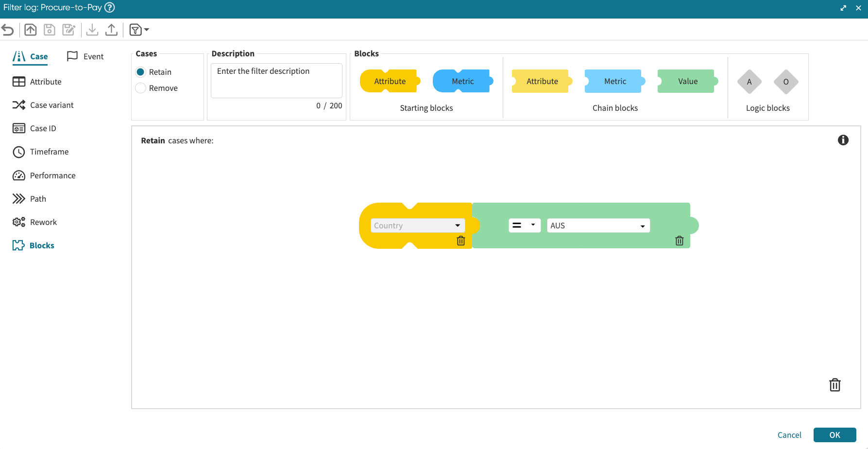Select the Retain radio button

(141, 72)
